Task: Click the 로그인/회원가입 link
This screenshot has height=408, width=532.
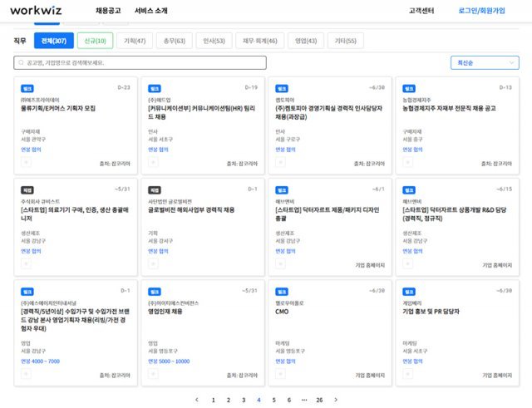Action: pyautogui.click(x=481, y=11)
